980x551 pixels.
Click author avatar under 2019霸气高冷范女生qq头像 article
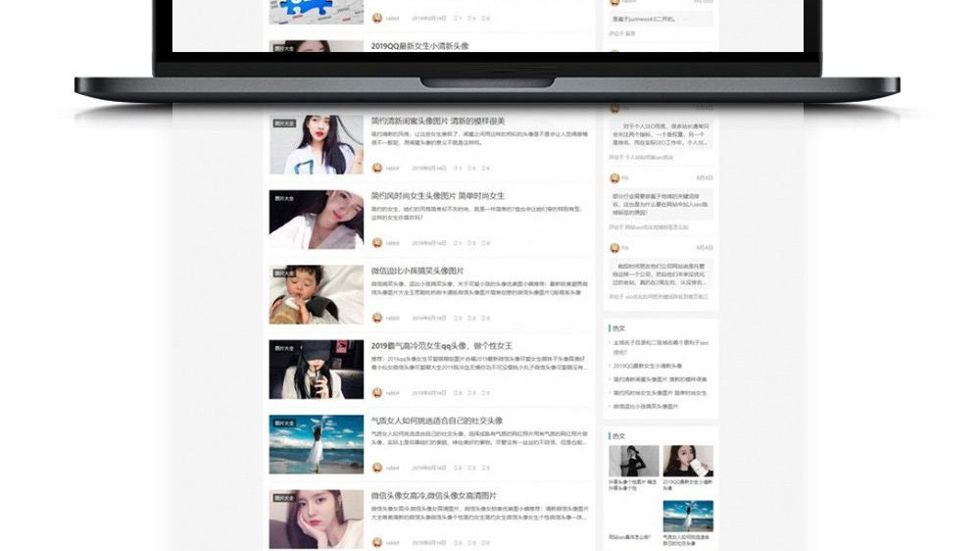tap(377, 393)
